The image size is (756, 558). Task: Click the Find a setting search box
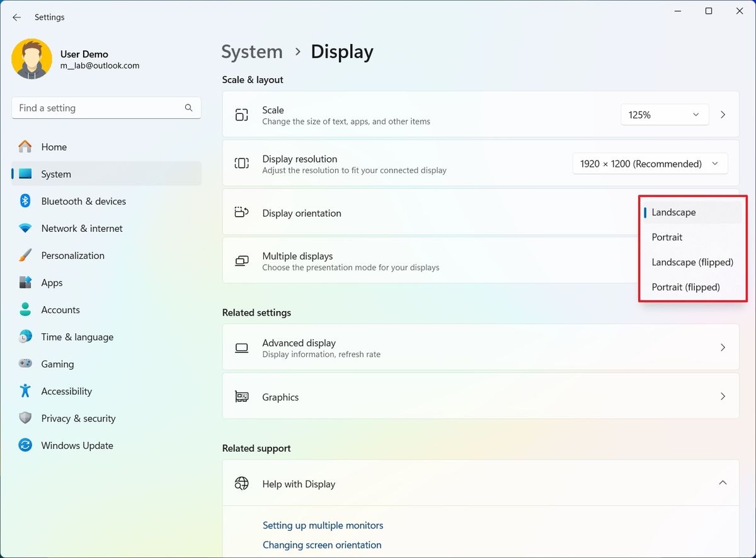106,108
